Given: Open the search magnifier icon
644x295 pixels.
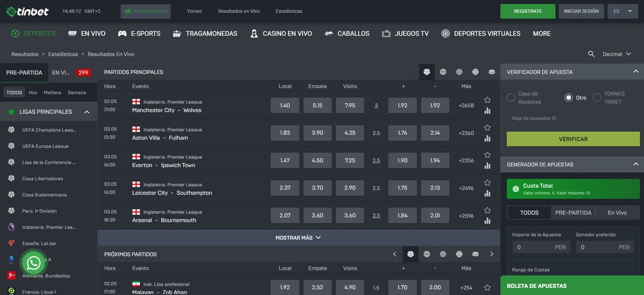Looking at the screenshot, I should 591,54.
